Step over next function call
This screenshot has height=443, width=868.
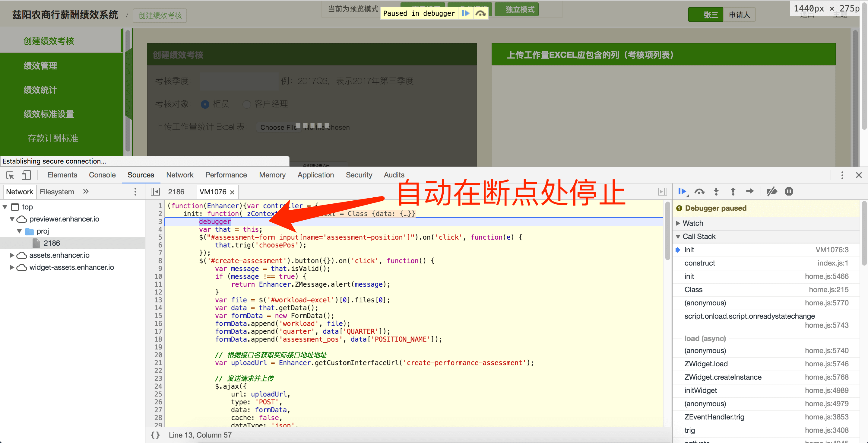(699, 192)
